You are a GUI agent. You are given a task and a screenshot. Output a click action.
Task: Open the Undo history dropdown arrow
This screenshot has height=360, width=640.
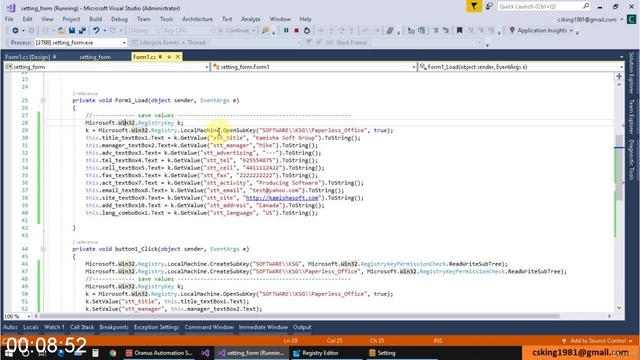click(104, 31)
